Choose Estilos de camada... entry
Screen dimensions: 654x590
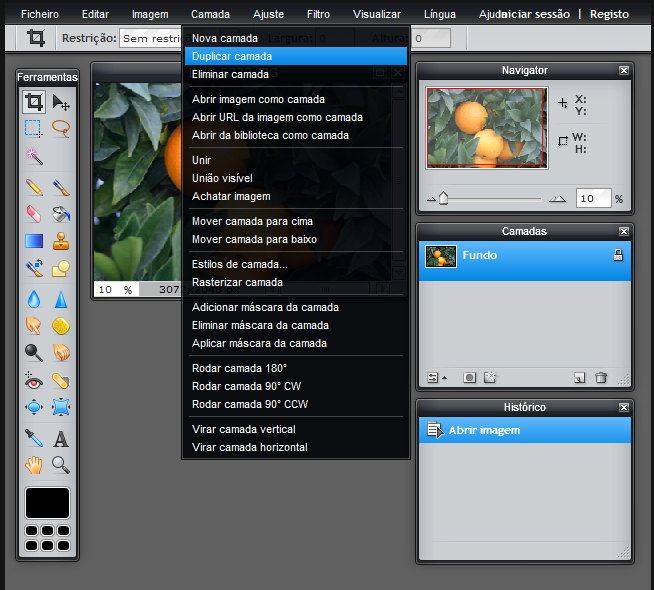coord(296,264)
